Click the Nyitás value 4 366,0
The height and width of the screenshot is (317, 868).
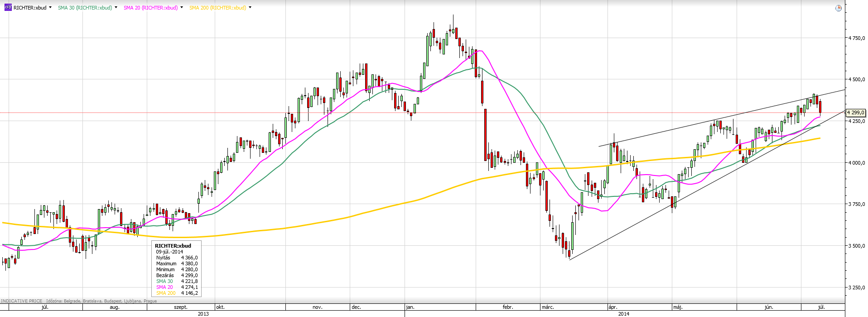[189, 258]
